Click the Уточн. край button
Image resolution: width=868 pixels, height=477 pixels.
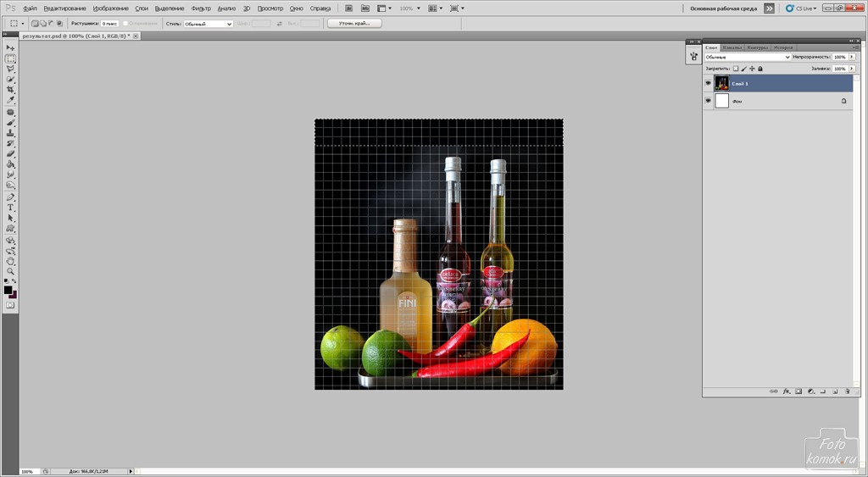(354, 24)
